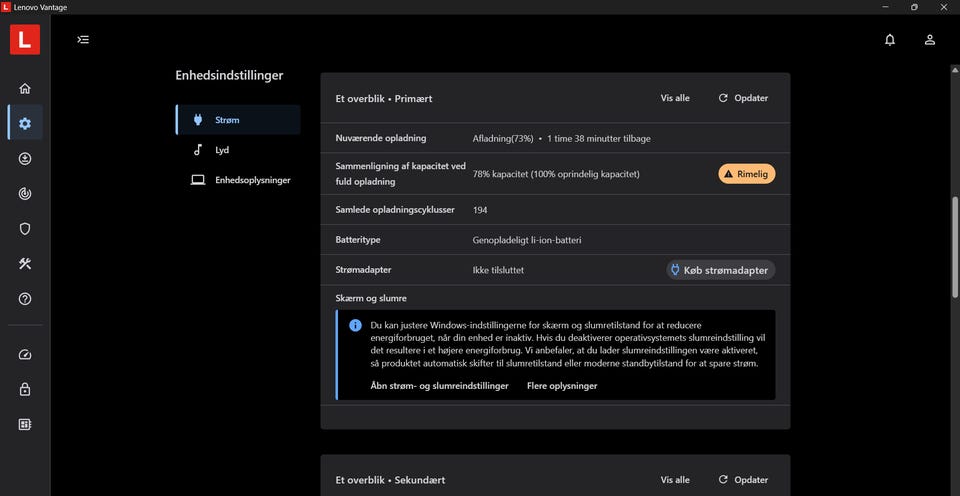Open Åbn strøm- og slumreindstillinger link
This screenshot has width=960, height=496.
pyautogui.click(x=440, y=386)
